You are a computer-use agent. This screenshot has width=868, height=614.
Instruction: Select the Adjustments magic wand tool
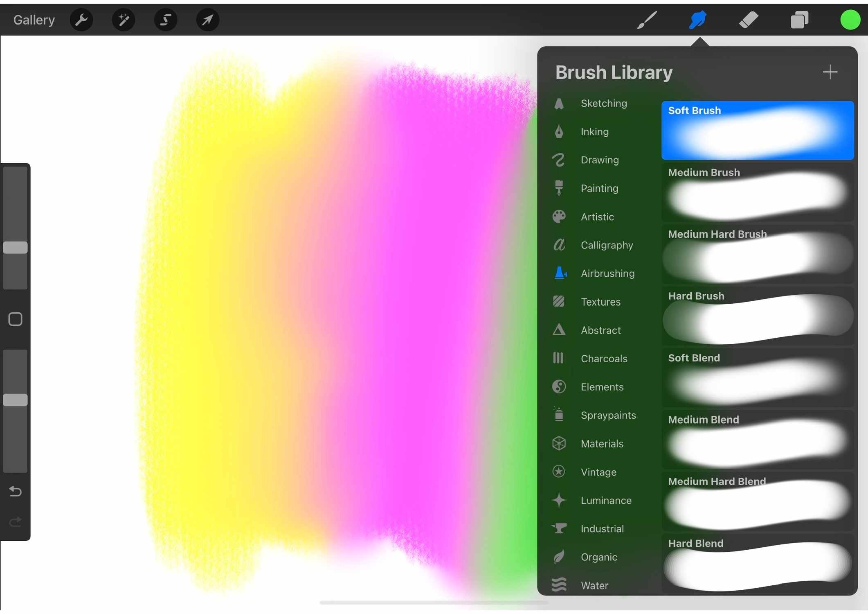pos(124,19)
